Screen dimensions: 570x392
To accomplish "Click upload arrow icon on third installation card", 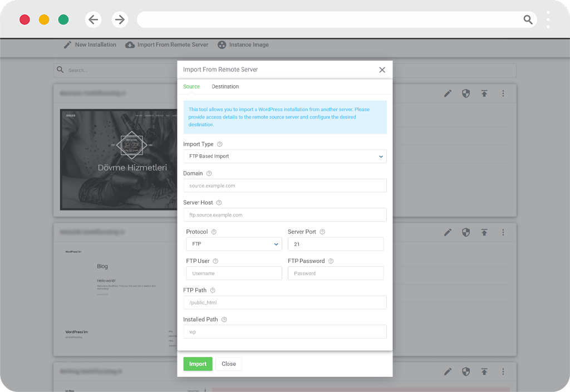I will click(484, 371).
